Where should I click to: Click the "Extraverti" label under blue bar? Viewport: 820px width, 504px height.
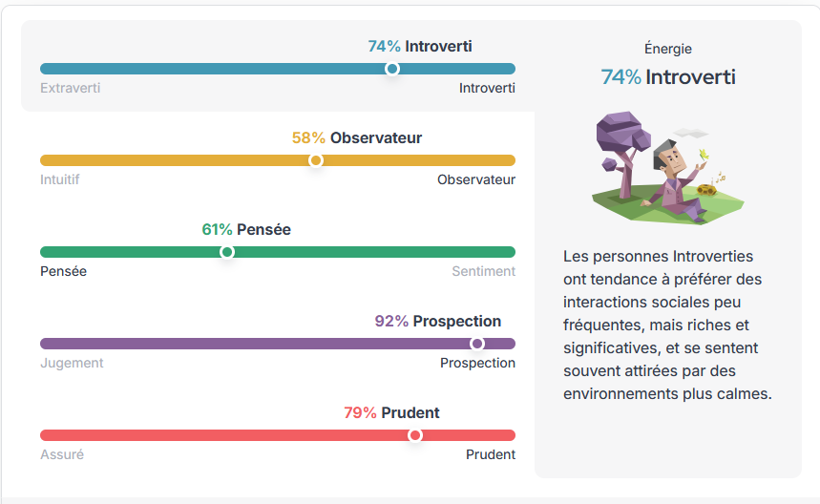[70, 88]
